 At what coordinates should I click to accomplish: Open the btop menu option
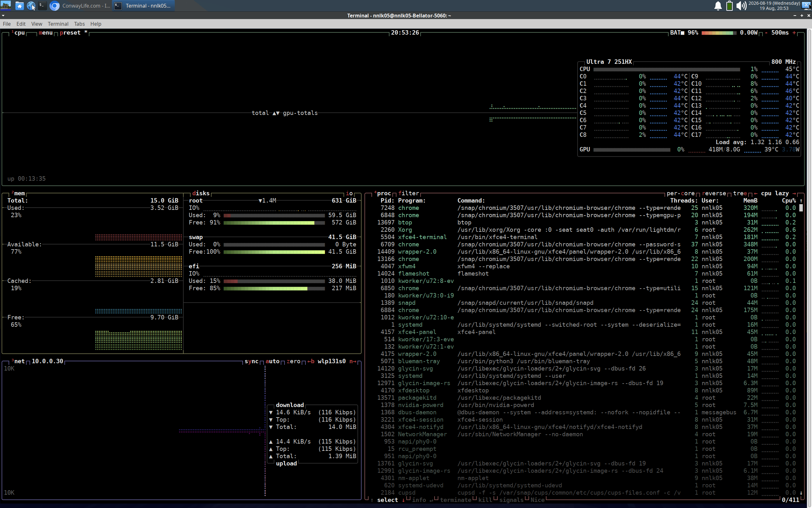point(46,33)
